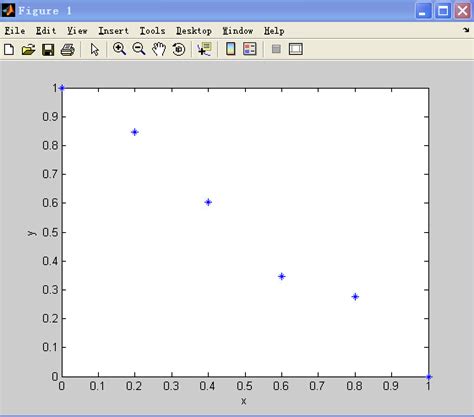Click the dock figure arrow in menu bar

466,30
